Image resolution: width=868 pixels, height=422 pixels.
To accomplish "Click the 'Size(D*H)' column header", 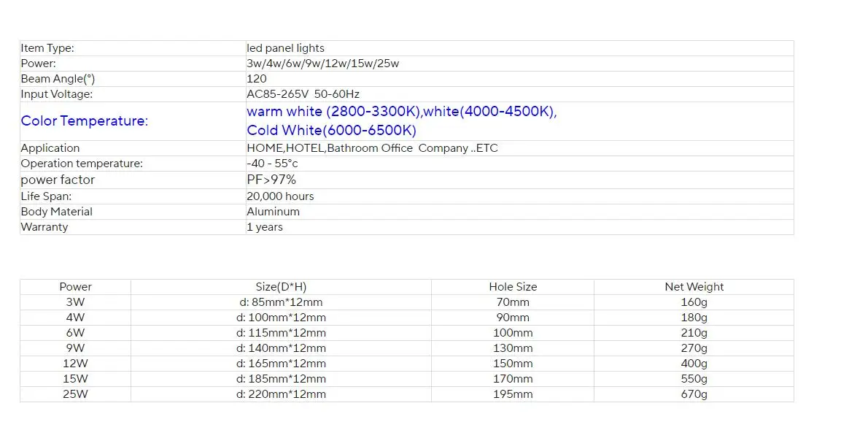I will 281,287.
